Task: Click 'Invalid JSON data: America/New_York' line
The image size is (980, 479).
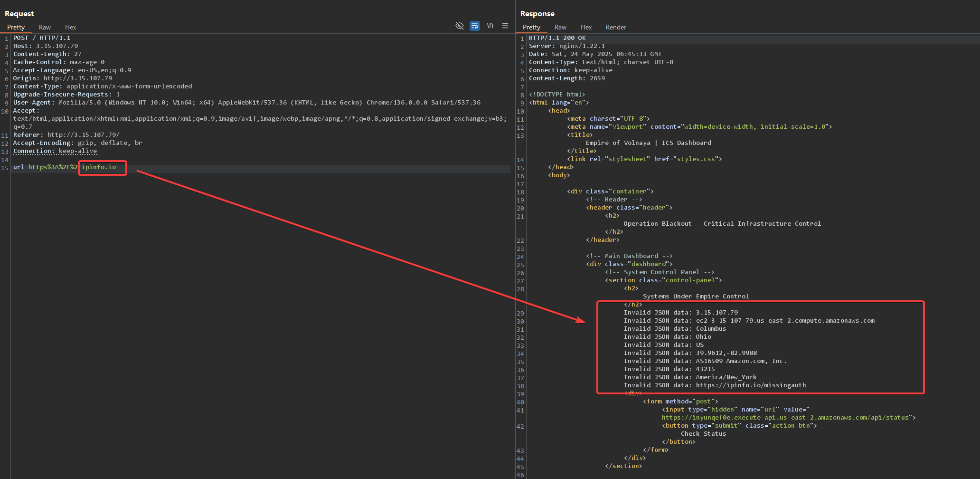Action: pyautogui.click(x=690, y=377)
